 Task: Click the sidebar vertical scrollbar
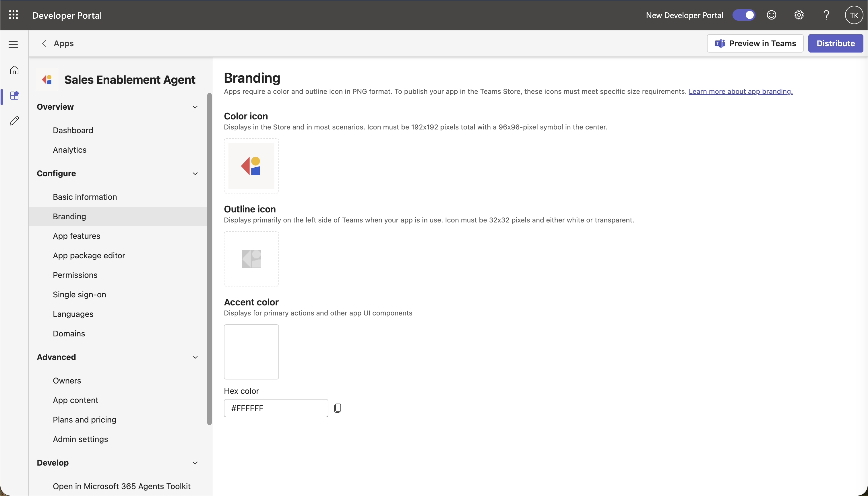[209, 259]
